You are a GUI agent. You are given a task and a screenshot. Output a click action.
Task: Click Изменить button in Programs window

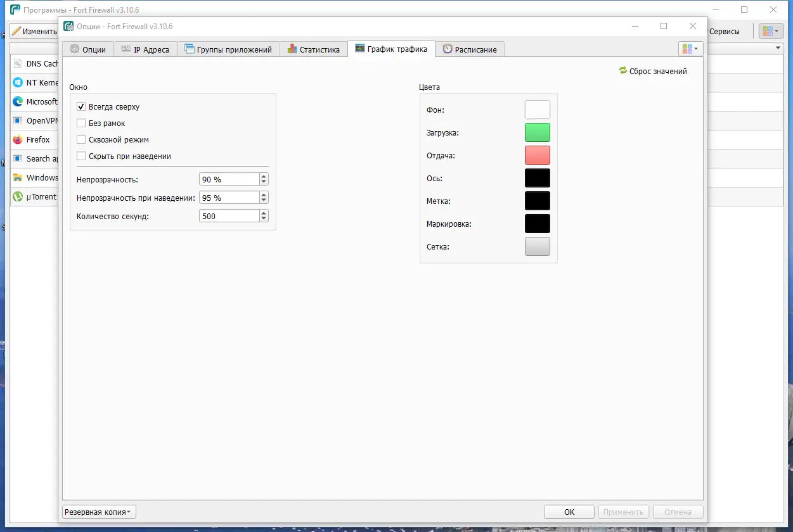tap(34, 31)
